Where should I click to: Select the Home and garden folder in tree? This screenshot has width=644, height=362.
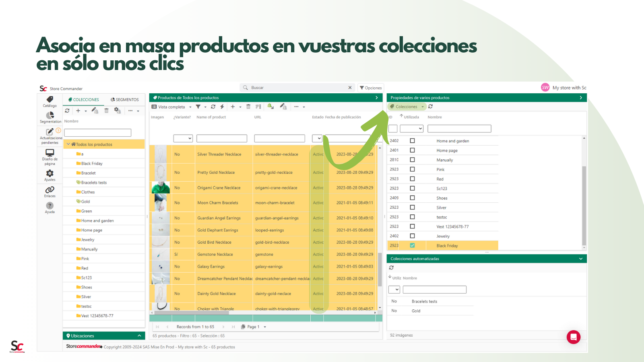pos(95,220)
